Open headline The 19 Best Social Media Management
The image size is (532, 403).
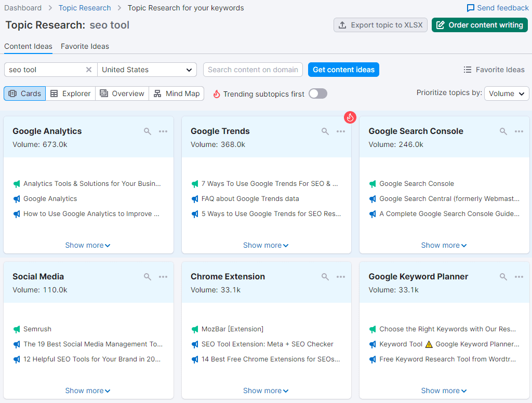pyautogui.click(x=93, y=344)
